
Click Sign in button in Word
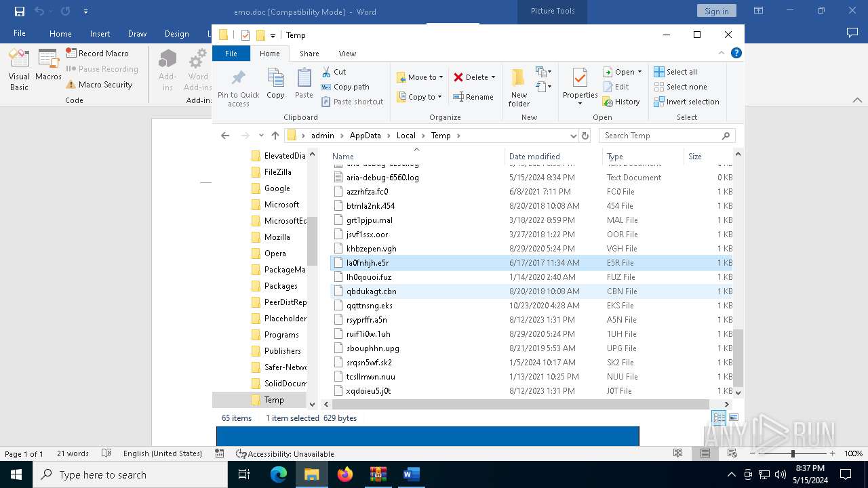716,11
